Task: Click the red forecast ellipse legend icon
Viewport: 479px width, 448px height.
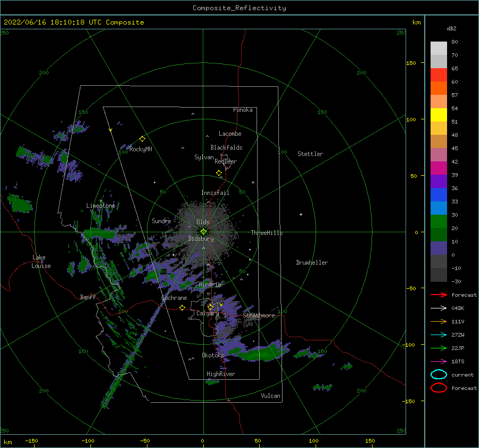Action: click(439, 388)
